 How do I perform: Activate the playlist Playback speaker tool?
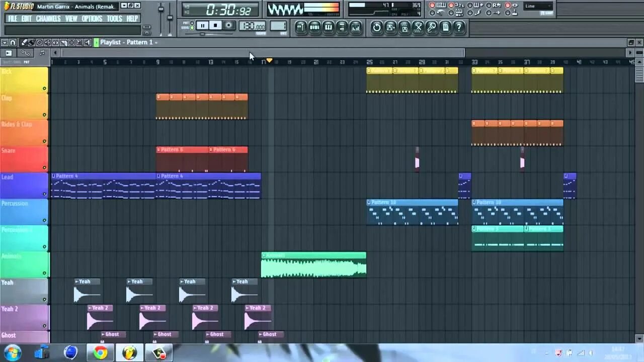(x=88, y=43)
